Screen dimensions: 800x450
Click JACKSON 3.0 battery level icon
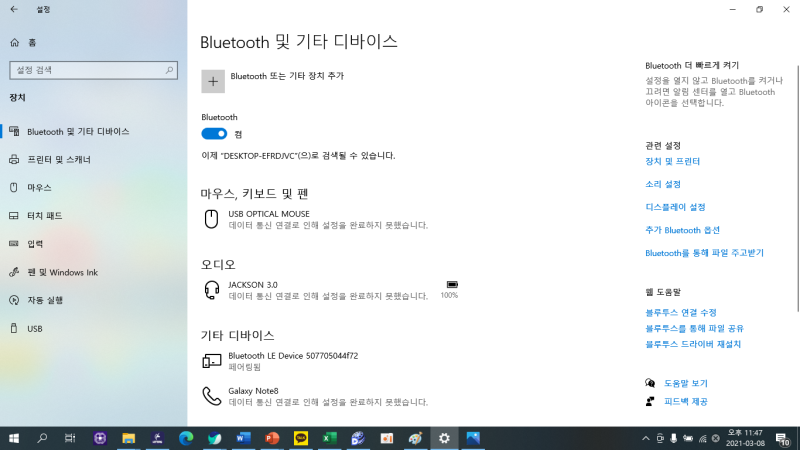[452, 285]
